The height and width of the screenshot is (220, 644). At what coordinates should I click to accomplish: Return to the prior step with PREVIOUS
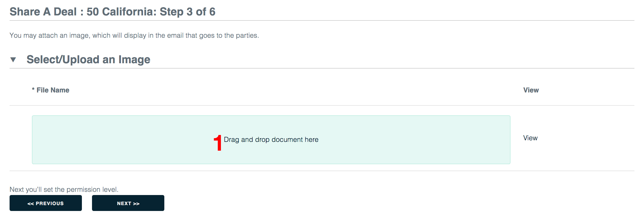point(46,203)
